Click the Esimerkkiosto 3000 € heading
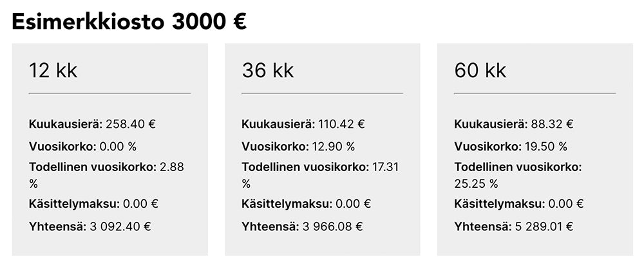Image resolution: width=644 pixels, height=265 pixels. 129,21
